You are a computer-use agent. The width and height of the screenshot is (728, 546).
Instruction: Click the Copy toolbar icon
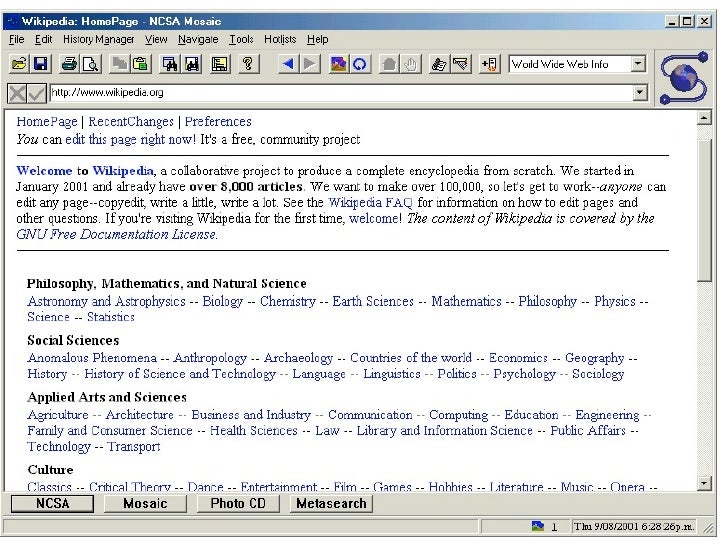pos(120,64)
